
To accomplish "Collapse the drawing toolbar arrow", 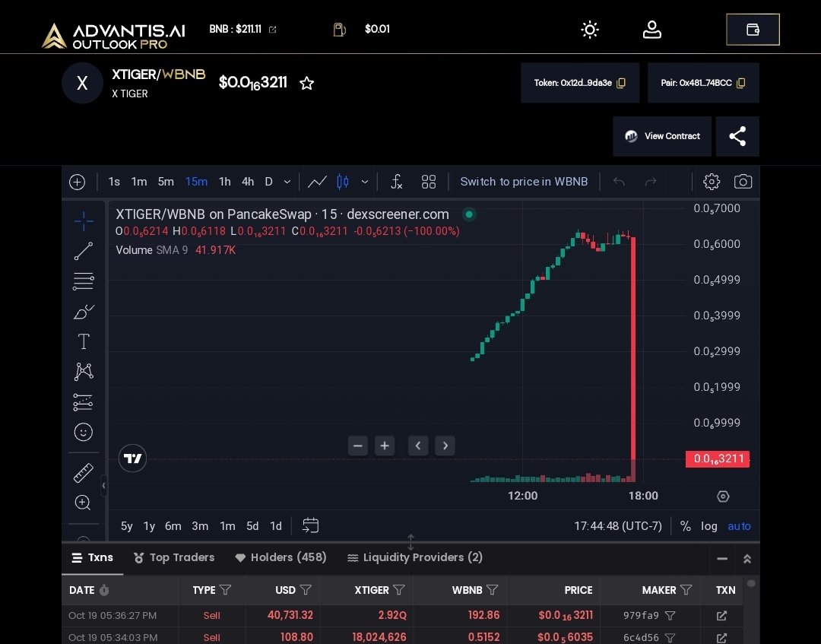I will click(x=103, y=486).
